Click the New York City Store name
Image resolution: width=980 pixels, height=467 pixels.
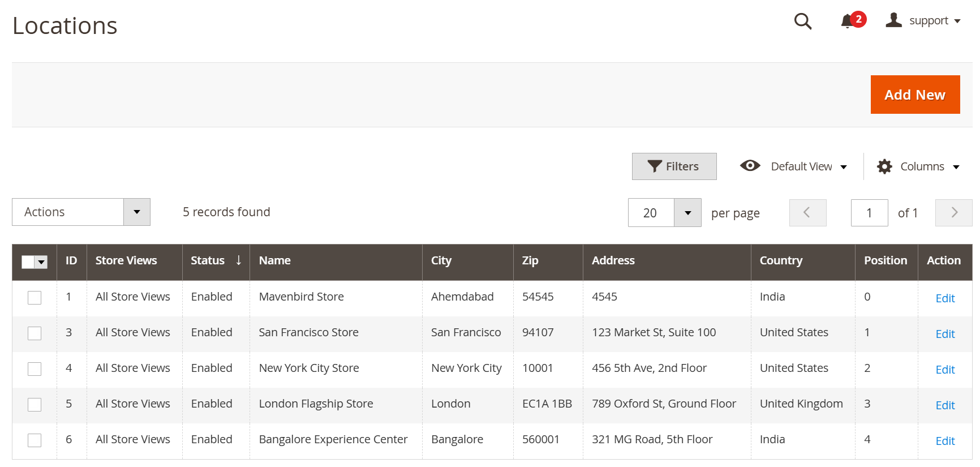[309, 368]
